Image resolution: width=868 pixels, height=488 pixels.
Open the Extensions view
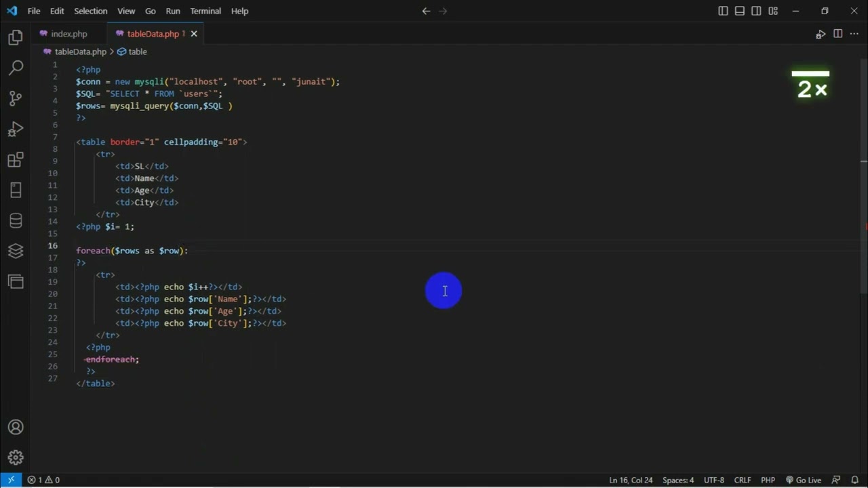pyautogui.click(x=15, y=160)
